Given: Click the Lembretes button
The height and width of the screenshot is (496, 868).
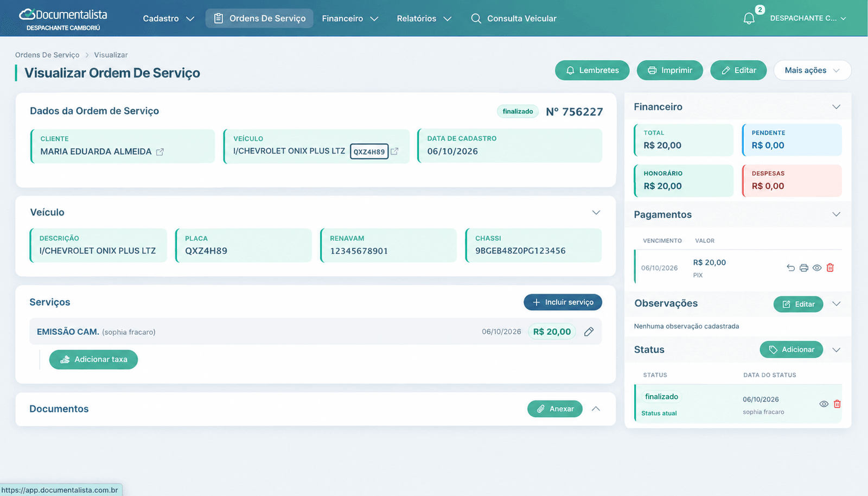Looking at the screenshot, I should coord(592,70).
